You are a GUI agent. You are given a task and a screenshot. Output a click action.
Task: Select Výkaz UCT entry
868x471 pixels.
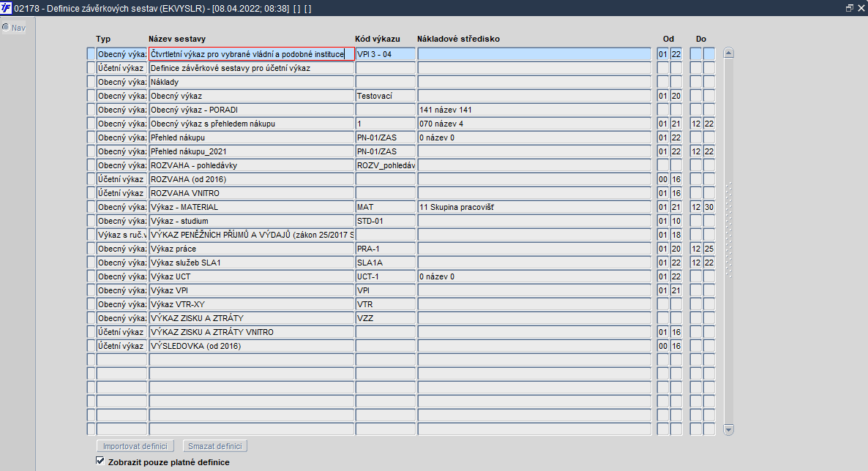[x=251, y=276]
